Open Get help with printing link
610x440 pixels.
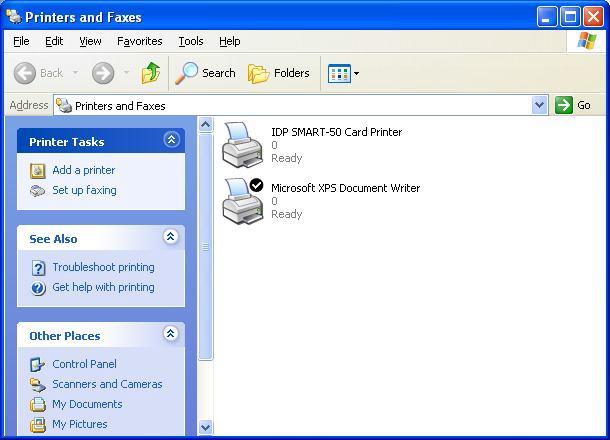point(103,287)
